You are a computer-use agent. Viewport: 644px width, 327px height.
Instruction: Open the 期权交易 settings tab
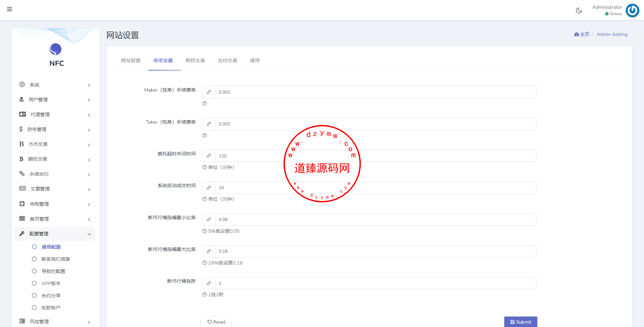[x=195, y=60]
